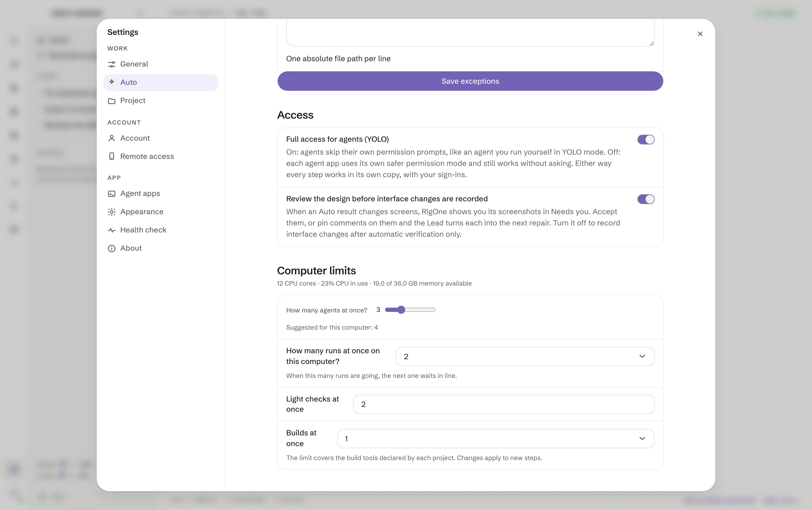The height and width of the screenshot is (510, 812).
Task: Open the General settings section
Action: pyautogui.click(x=161, y=64)
